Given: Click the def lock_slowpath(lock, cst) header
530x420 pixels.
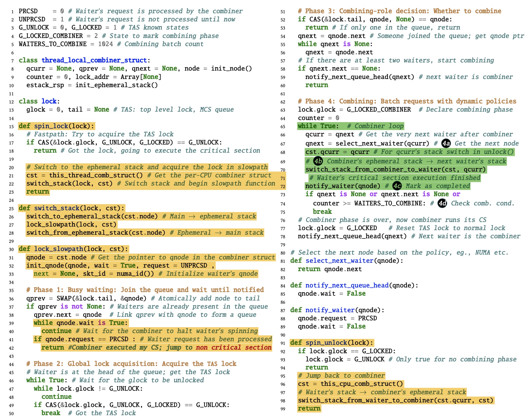Looking at the screenshot, I should [73, 249].
